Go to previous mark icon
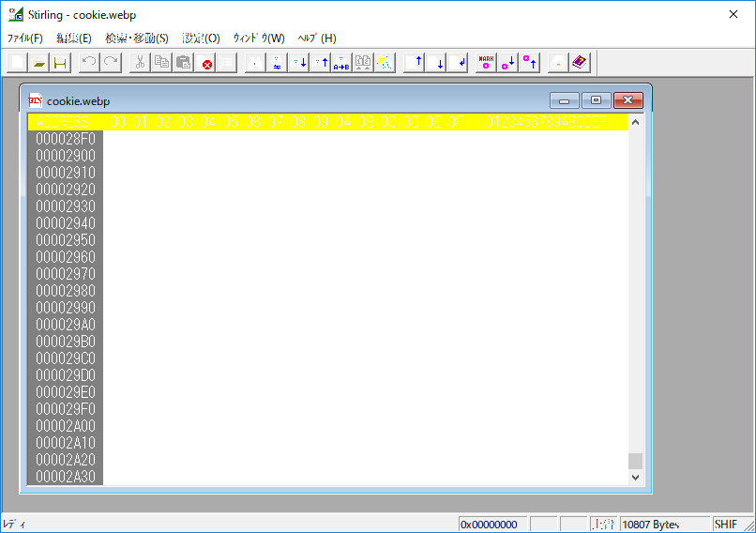The image size is (756, 533). point(529,63)
